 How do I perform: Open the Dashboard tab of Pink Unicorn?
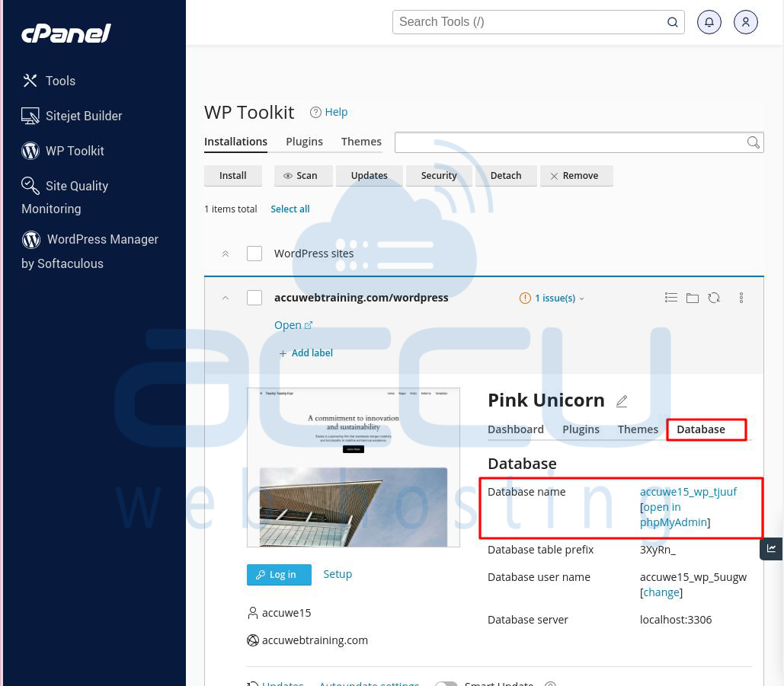[516, 429]
